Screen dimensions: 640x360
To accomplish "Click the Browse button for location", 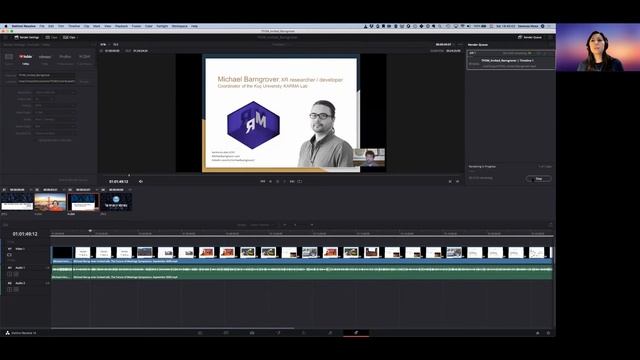I will click(x=84, y=82).
